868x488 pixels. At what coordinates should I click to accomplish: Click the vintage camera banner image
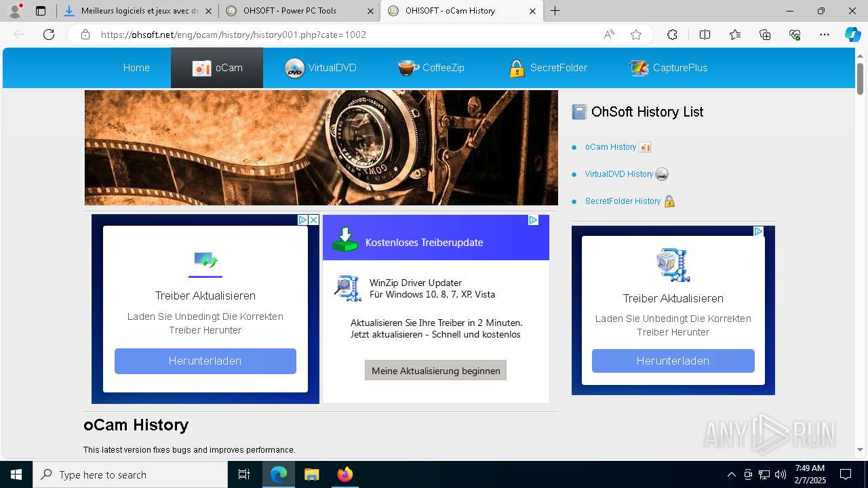pyautogui.click(x=321, y=148)
